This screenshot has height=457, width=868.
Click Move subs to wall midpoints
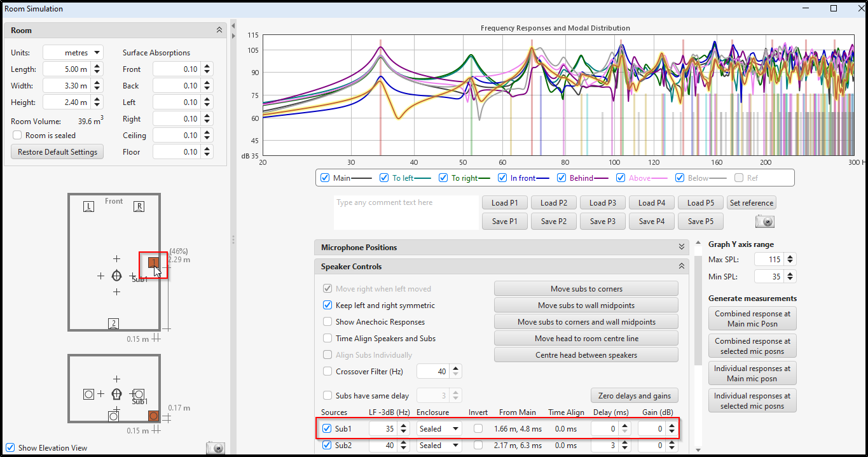click(x=586, y=305)
